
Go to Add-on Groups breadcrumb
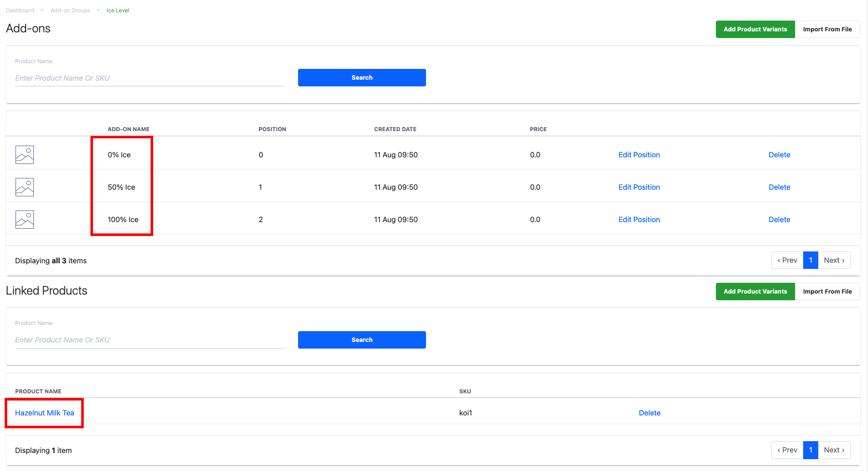click(70, 10)
